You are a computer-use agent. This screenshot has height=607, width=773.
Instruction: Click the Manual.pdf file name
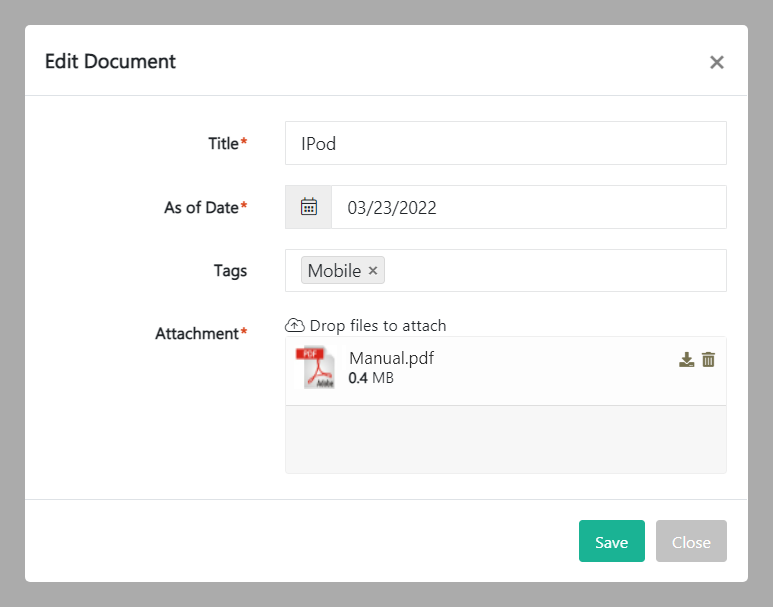(x=391, y=358)
